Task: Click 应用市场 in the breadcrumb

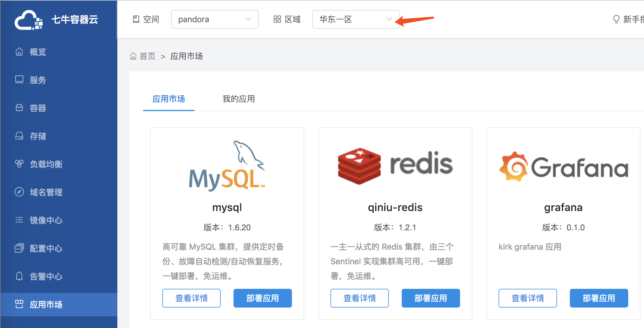Action: [x=187, y=56]
